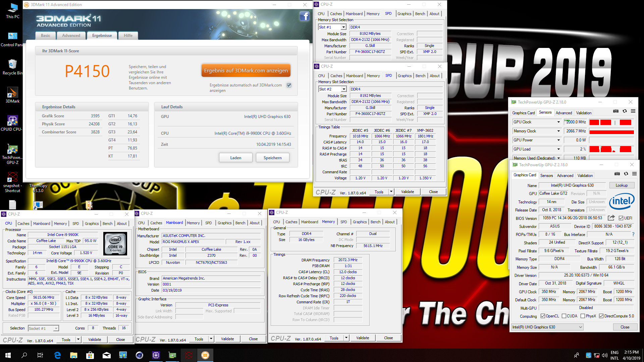Click Ergebnis auf 3DMark.com anzeigen button
Screen dimensions: 644x362
click(246, 70)
